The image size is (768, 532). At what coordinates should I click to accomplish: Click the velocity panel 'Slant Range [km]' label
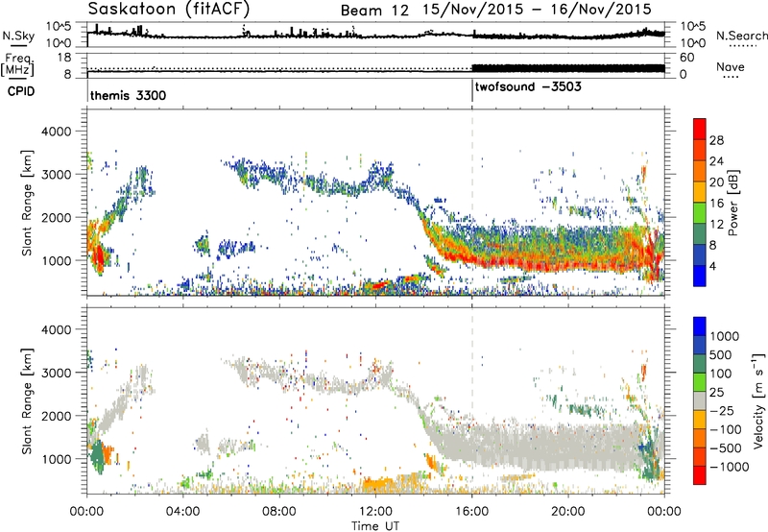click(x=27, y=400)
